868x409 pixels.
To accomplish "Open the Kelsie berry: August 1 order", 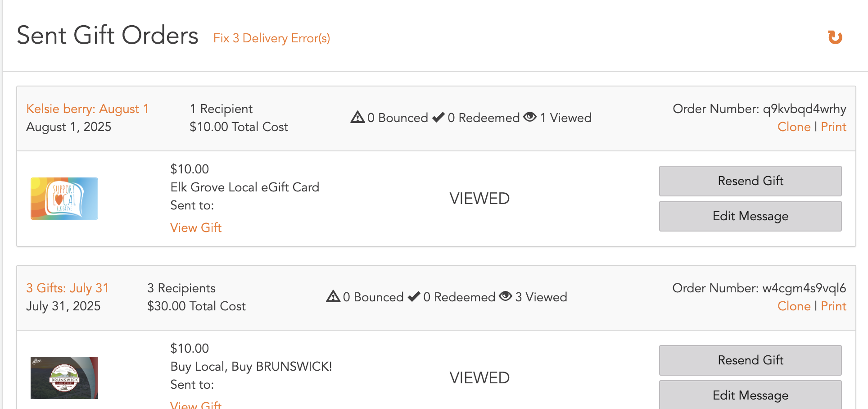I will [87, 109].
